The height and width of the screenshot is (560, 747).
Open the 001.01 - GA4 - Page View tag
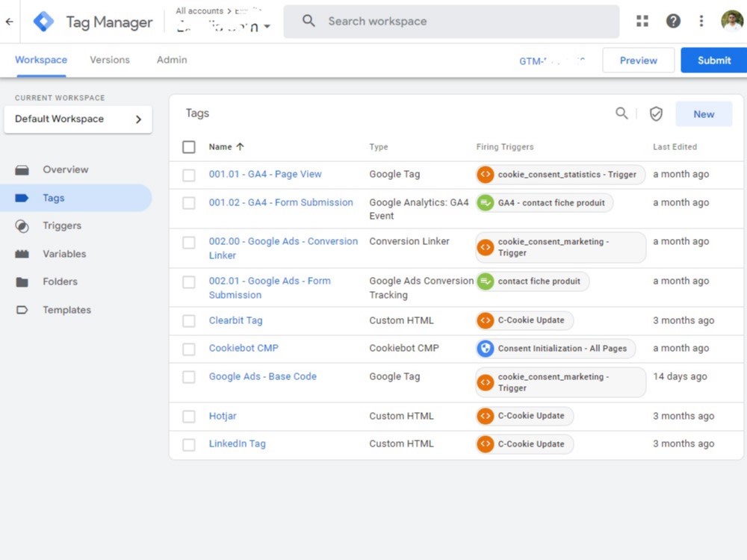coord(265,174)
